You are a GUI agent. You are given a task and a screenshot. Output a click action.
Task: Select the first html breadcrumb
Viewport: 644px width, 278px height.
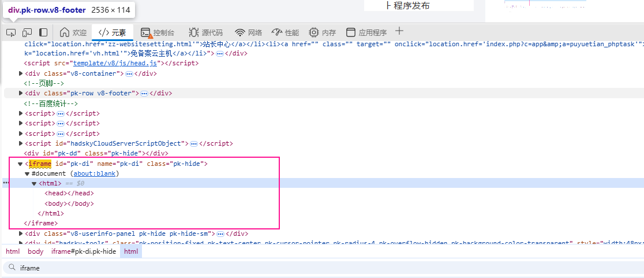click(x=13, y=251)
